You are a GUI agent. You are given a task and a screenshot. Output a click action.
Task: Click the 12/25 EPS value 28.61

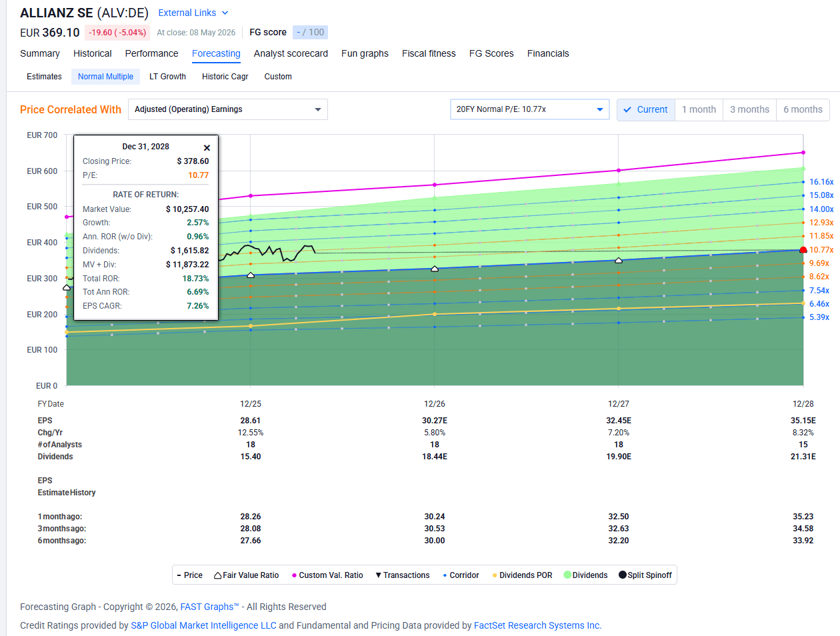pyautogui.click(x=251, y=421)
